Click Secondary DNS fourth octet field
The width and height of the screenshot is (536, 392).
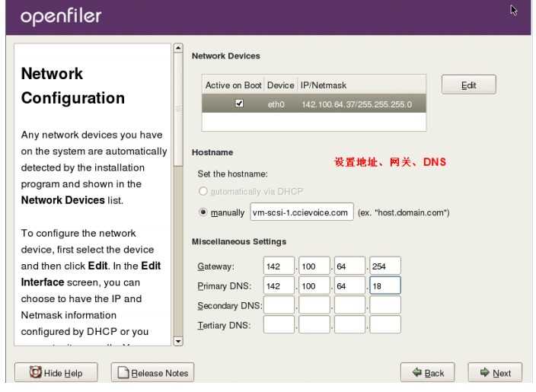[385, 305]
